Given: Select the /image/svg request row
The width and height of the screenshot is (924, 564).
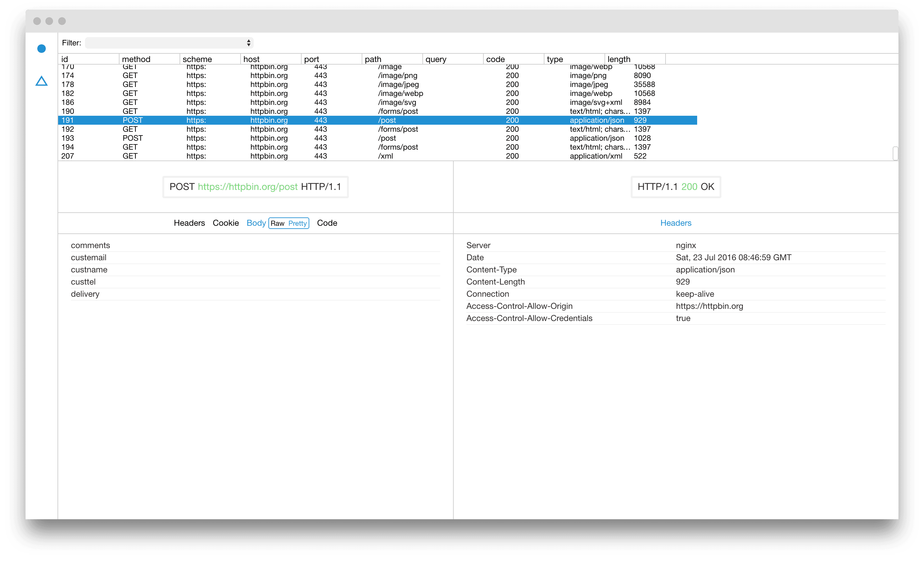Looking at the screenshot, I should pyautogui.click(x=378, y=102).
